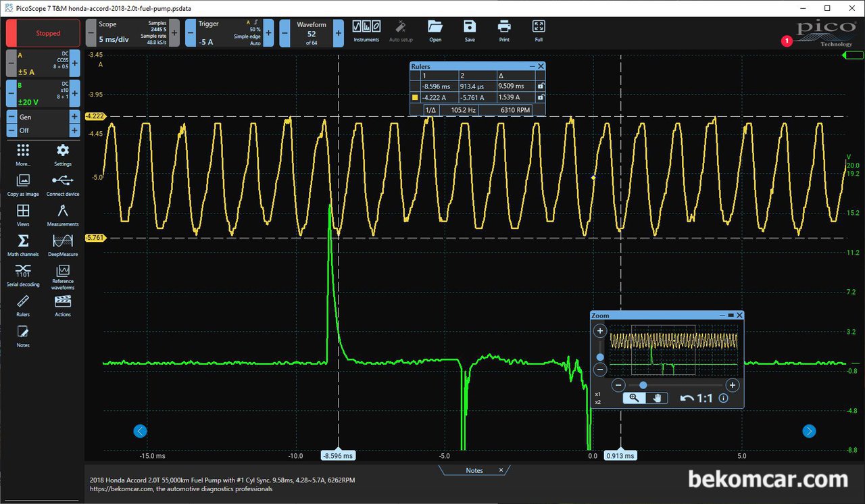
Task: Decrease channel B range with minus
Action: (x=11, y=93)
